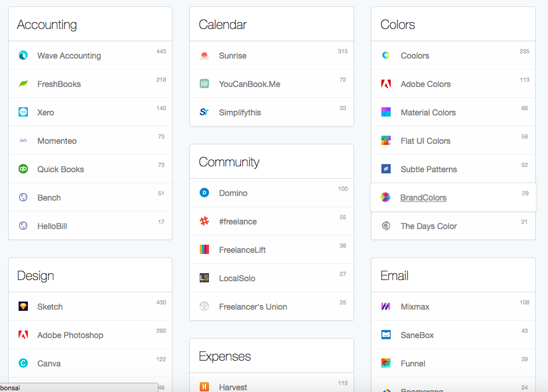Viewport: 548px width, 392px height.
Task: Click the SaneBox logo icon
Action: click(x=386, y=335)
